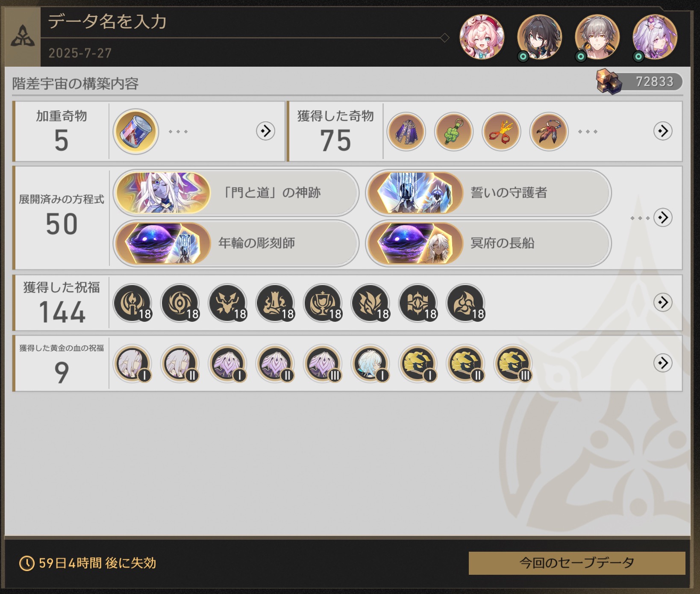
Task: Select the purple cape curio icon
Action: [x=406, y=132]
